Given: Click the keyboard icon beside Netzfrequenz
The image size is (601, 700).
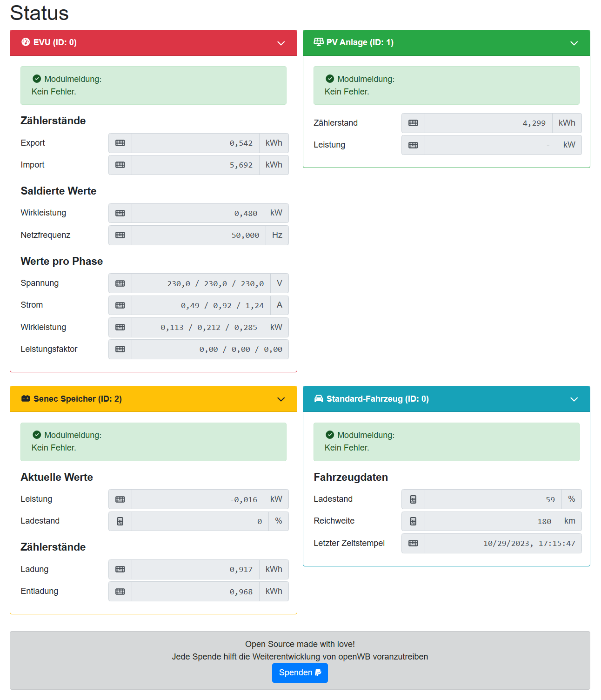Looking at the screenshot, I should click(x=120, y=236).
